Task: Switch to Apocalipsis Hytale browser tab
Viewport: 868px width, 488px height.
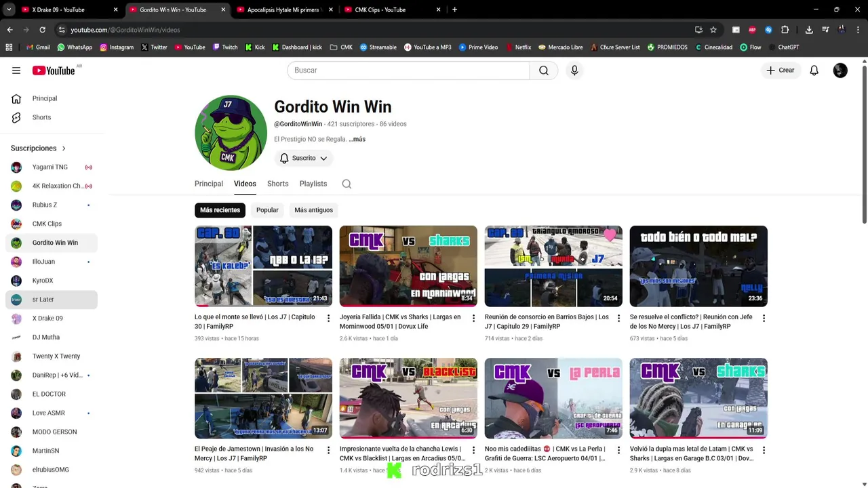Action: click(x=283, y=9)
